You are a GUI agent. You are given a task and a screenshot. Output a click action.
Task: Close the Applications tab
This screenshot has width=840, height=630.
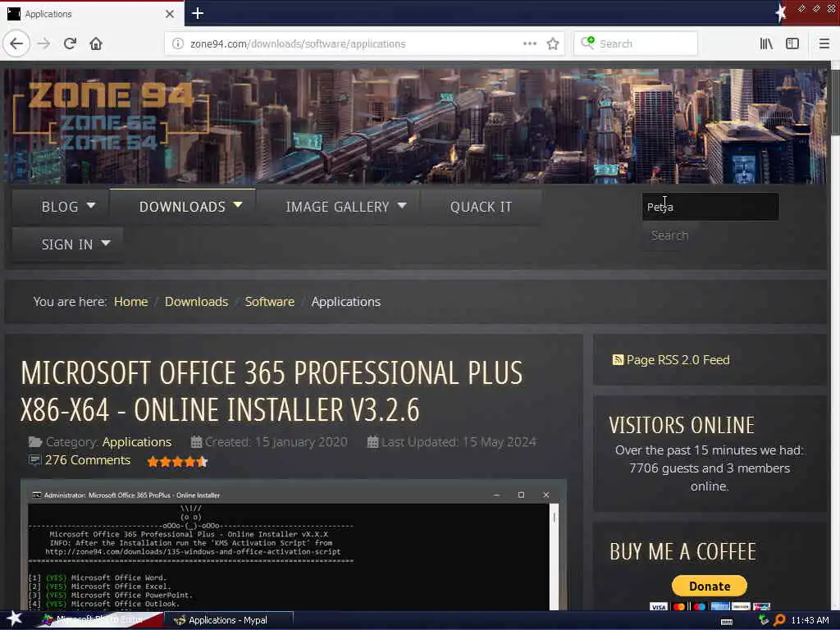point(170,14)
